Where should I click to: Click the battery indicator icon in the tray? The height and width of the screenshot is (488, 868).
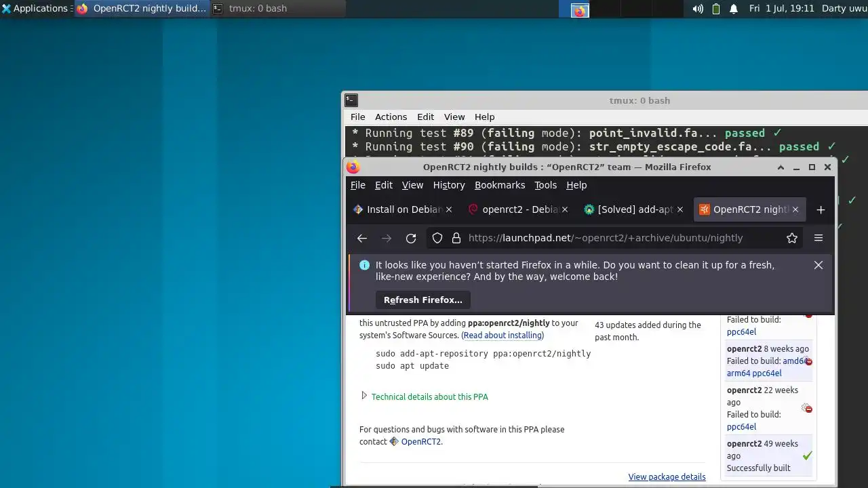pos(716,9)
